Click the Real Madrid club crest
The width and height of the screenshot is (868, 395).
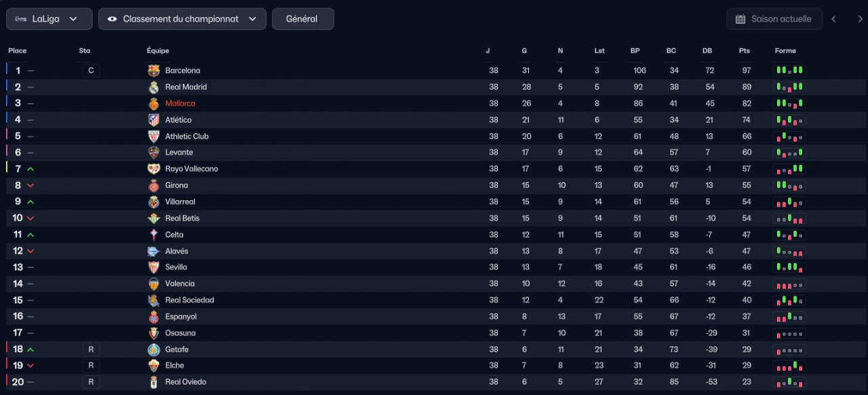[x=153, y=87]
